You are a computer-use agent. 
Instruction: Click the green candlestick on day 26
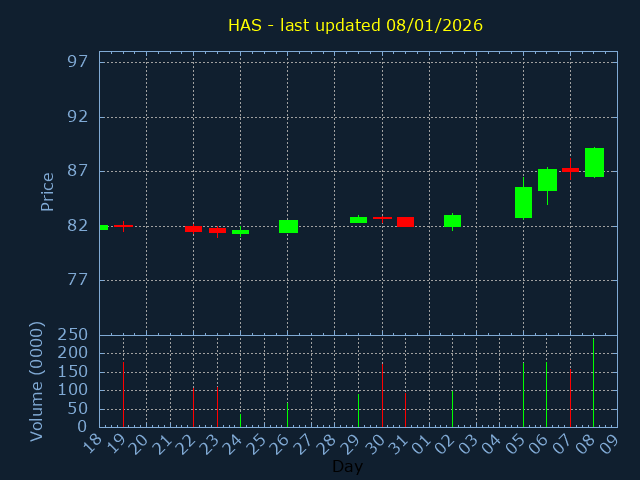point(288,227)
